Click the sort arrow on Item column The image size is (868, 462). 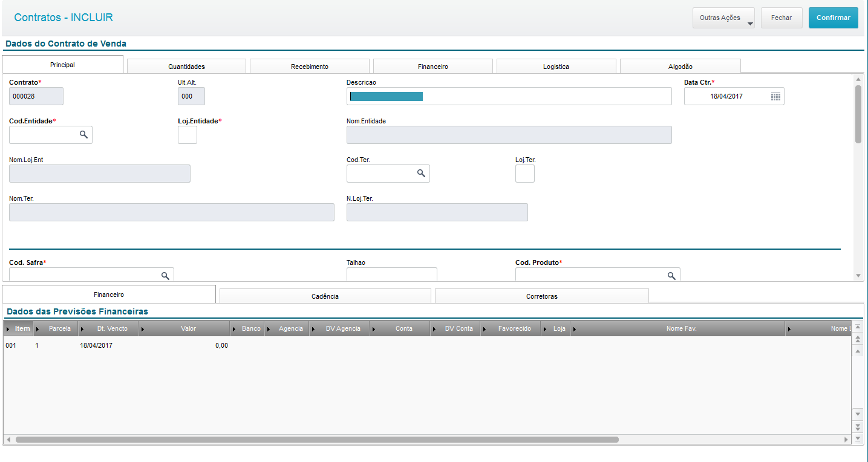8,329
